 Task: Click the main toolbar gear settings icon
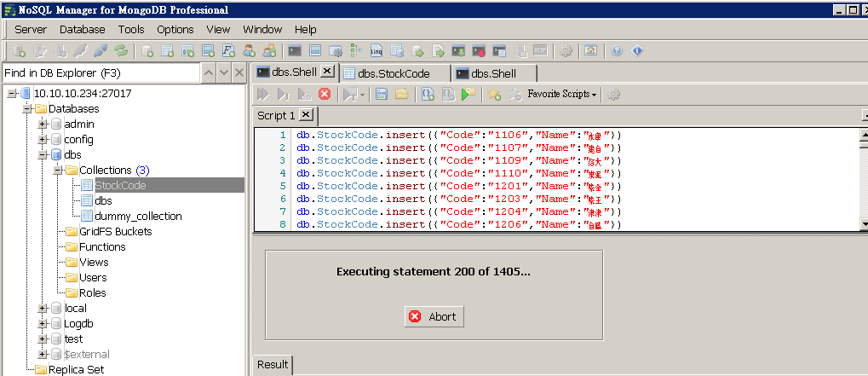tap(566, 51)
